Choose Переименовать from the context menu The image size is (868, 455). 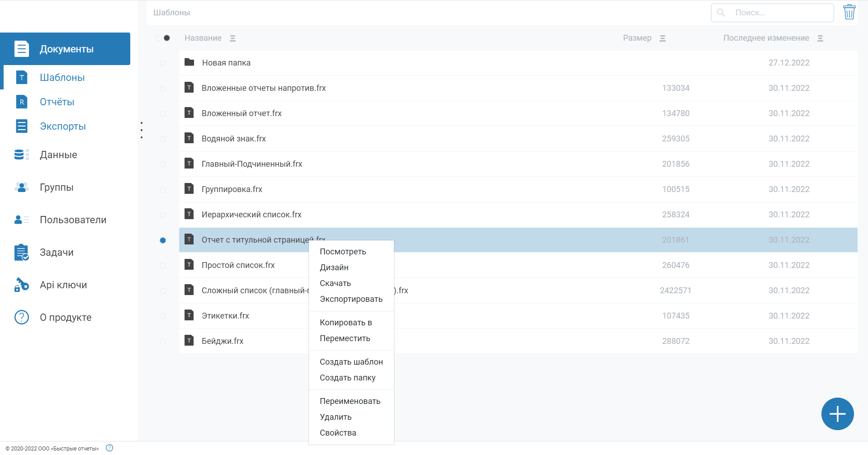[x=350, y=401]
